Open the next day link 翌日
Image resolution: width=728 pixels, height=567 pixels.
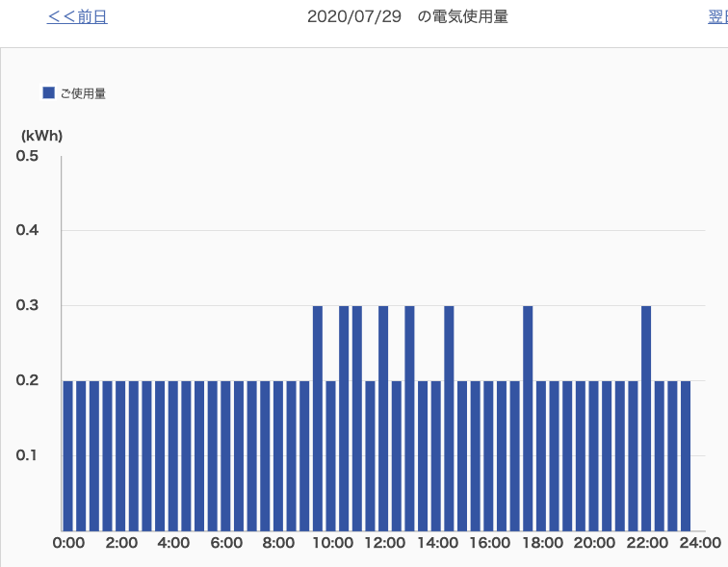[717, 17]
